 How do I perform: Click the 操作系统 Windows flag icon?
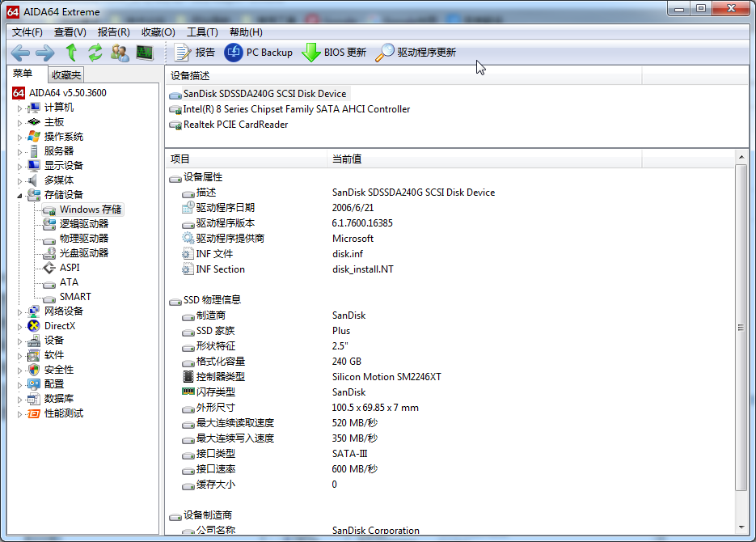pyautogui.click(x=34, y=137)
